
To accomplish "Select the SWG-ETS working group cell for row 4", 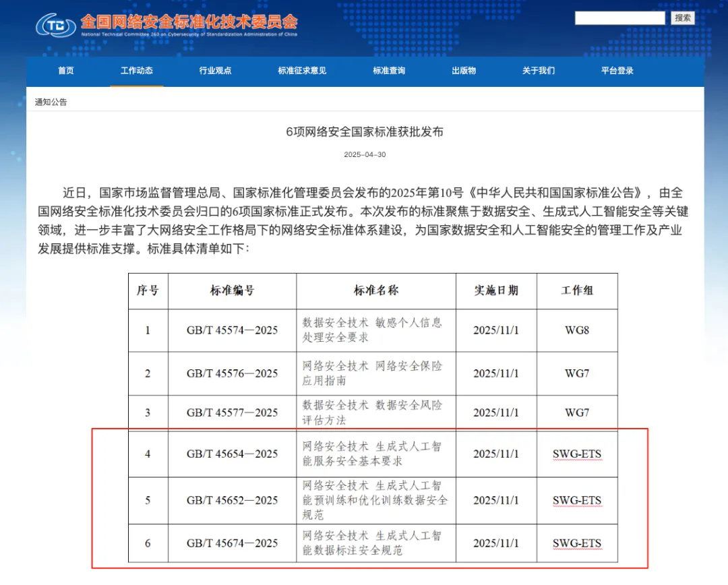I will click(x=577, y=454).
